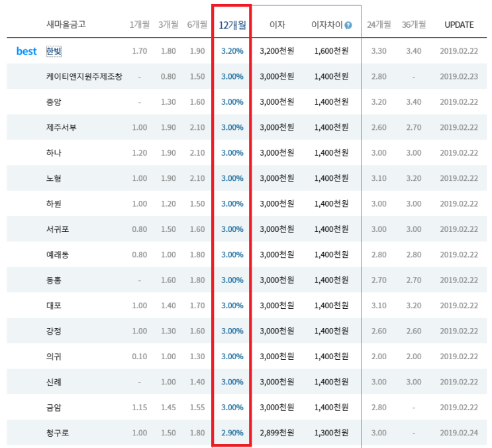
Task: Click the 3.30 24-month rate for 한빛
Action: coord(379,51)
